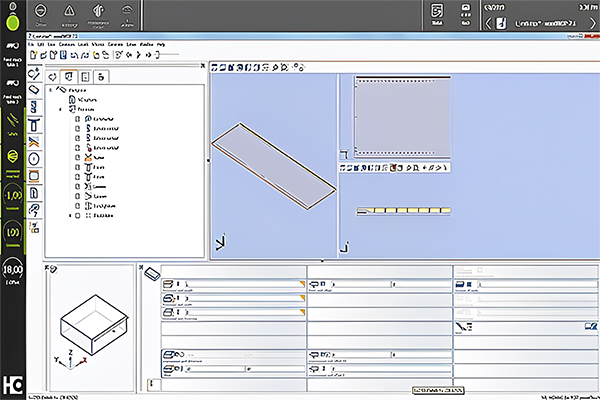Open the File menu
This screenshot has width=600, height=400.
point(32,45)
